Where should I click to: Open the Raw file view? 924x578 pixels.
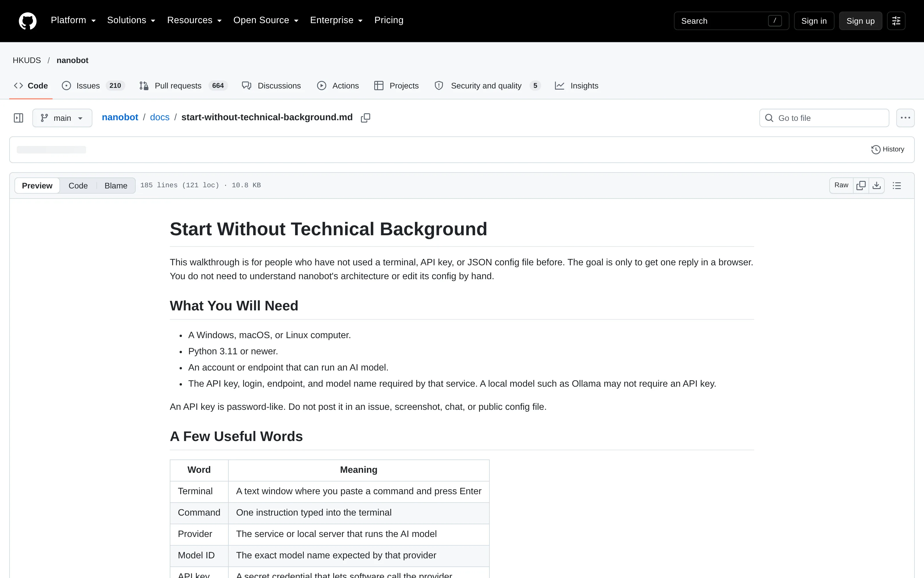841,186
